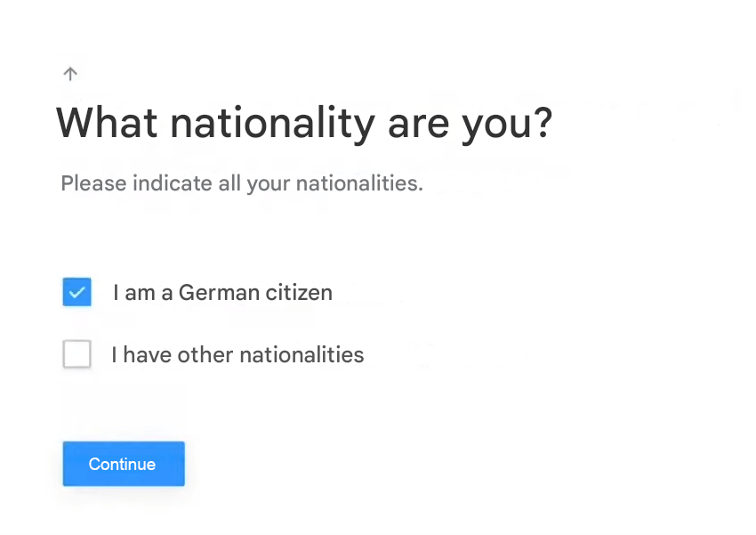
Task: Proceed by clicking Continue
Action: click(x=123, y=464)
